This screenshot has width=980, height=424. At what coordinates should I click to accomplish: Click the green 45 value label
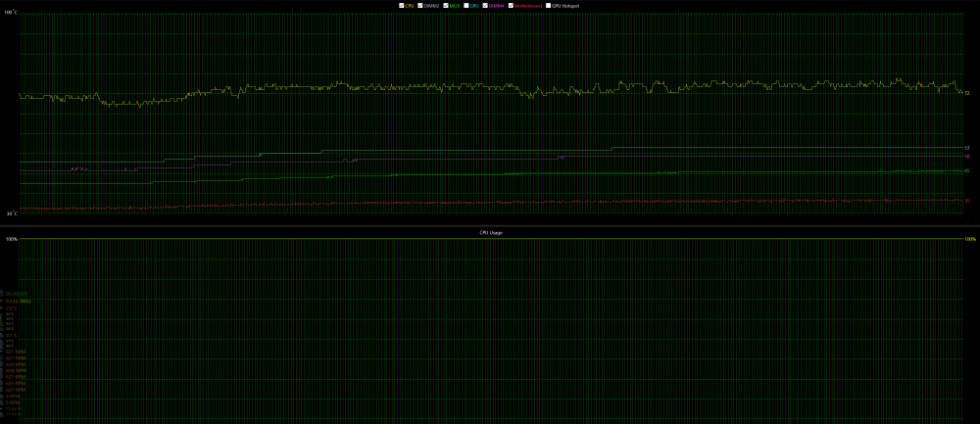coord(966,170)
